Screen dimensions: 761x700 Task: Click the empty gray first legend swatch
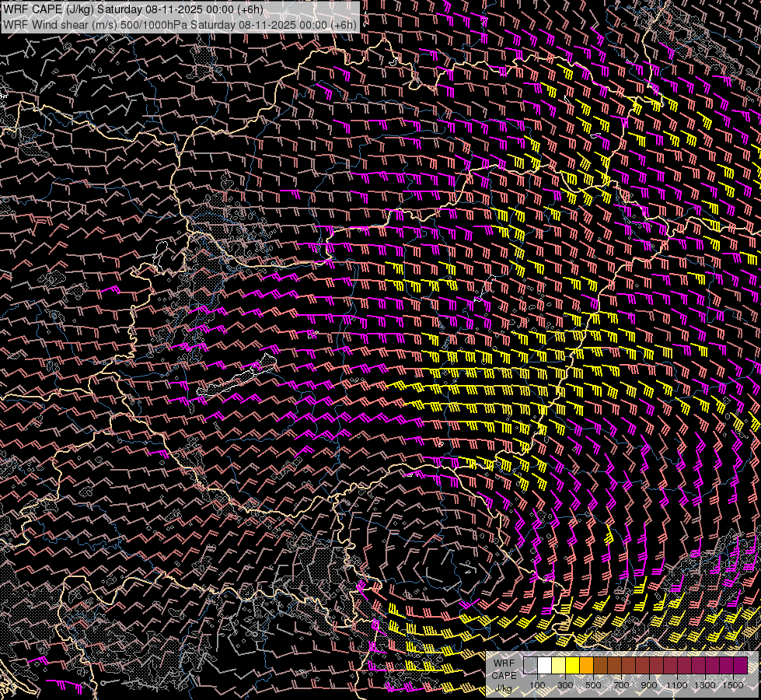(x=530, y=666)
